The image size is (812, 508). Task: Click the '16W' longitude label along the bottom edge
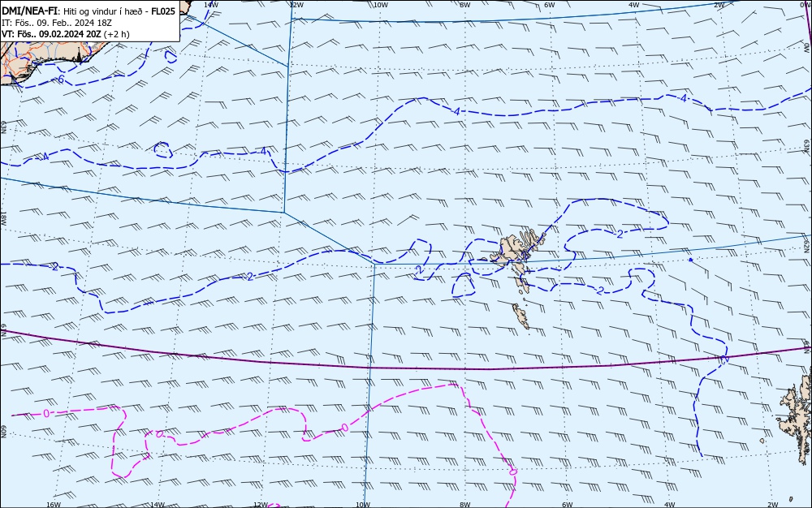click(54, 505)
